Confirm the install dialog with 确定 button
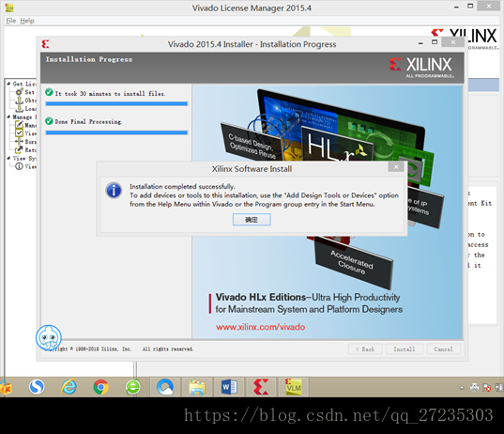The image size is (504, 434). [x=252, y=220]
